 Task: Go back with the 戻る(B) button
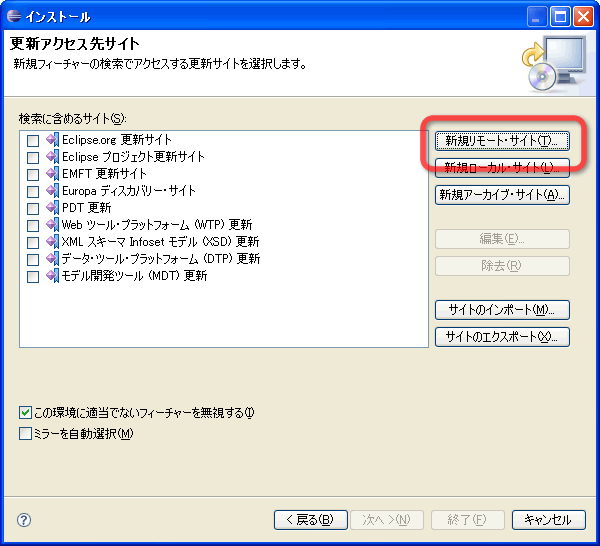point(311,520)
